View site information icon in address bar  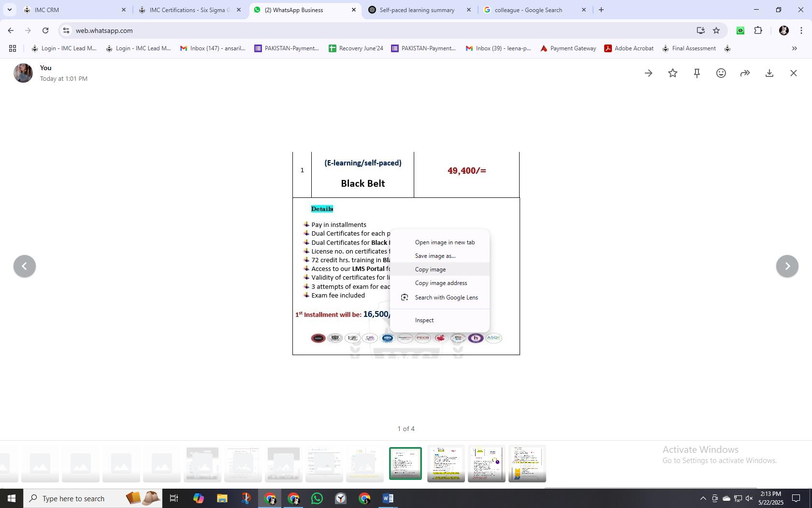pos(66,30)
